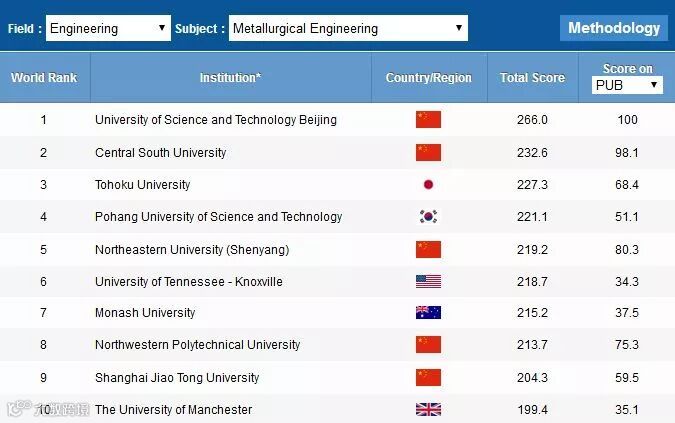Click South Korea flag in Pohang row
The image size is (675, 423).
point(428,216)
